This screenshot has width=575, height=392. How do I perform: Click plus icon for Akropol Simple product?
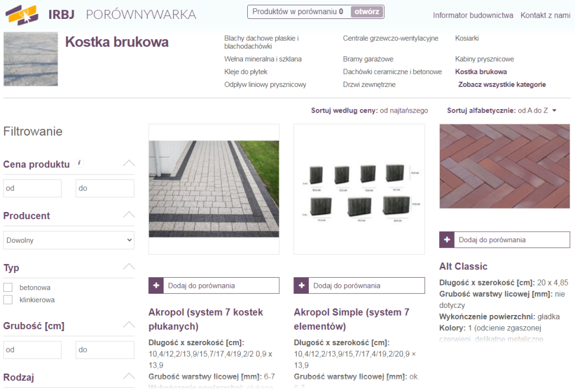pyautogui.click(x=301, y=285)
